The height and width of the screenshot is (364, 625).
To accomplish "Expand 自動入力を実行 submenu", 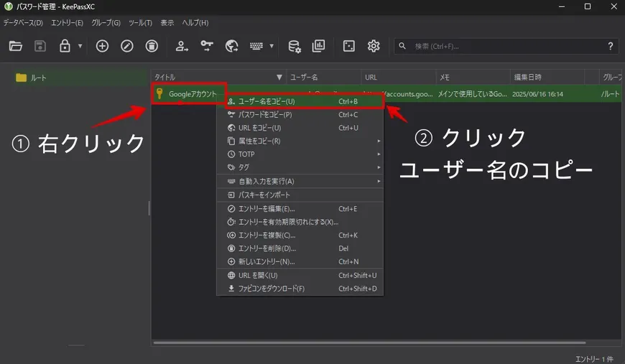I will pyautogui.click(x=300, y=181).
